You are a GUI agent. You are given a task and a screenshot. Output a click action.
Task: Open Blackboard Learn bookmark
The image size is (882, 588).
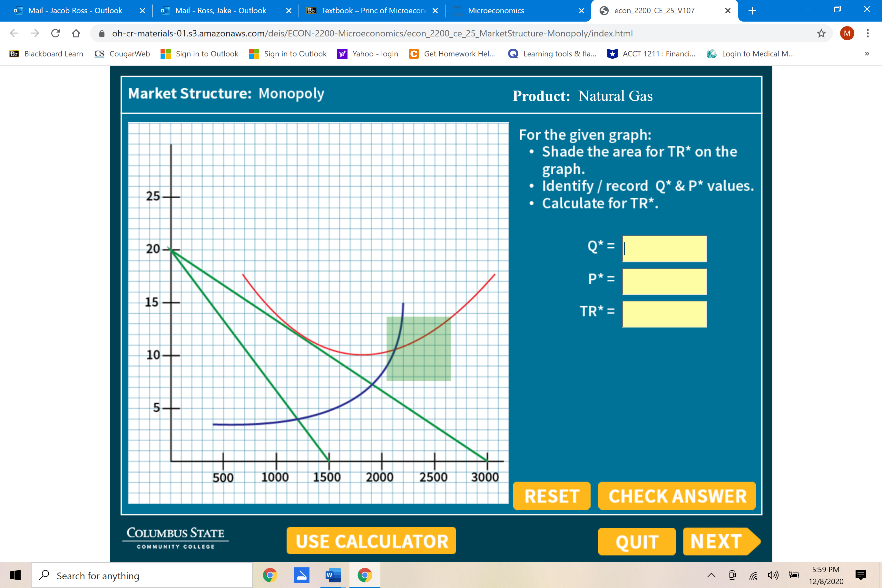tap(46, 54)
